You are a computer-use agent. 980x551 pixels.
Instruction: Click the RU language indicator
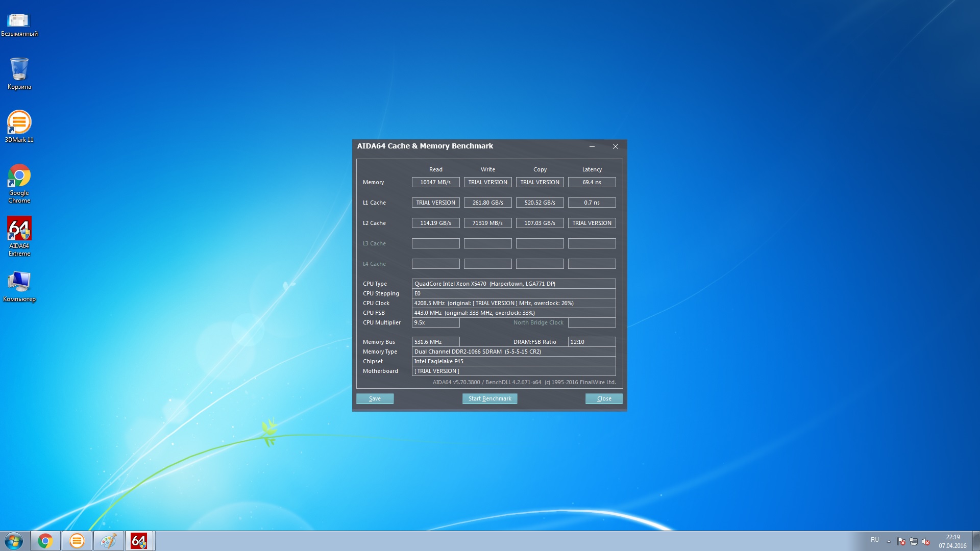(x=875, y=540)
